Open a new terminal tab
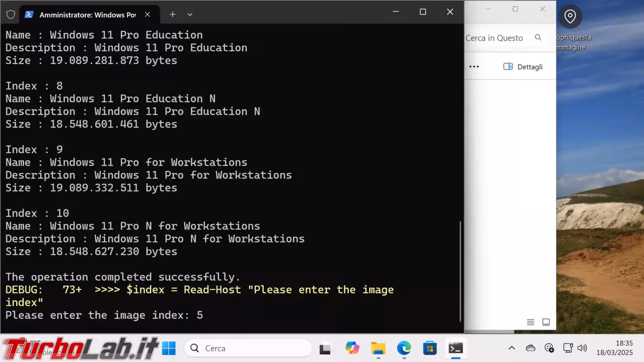This screenshot has height=362, width=644. click(x=172, y=14)
